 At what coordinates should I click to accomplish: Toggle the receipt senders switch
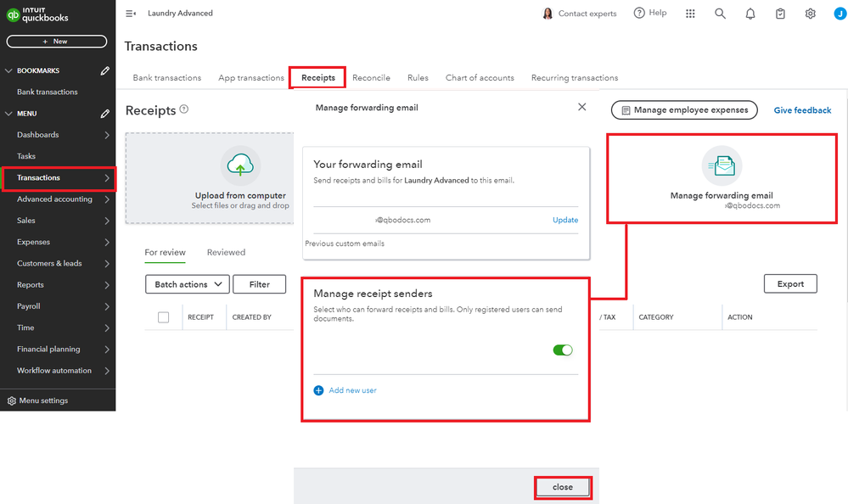pyautogui.click(x=563, y=350)
